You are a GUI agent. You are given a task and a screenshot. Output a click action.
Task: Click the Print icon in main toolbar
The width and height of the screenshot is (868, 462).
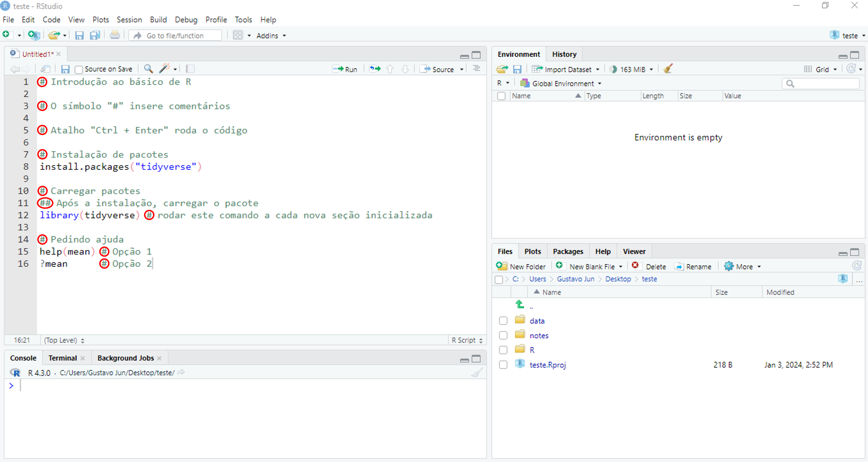click(x=115, y=35)
